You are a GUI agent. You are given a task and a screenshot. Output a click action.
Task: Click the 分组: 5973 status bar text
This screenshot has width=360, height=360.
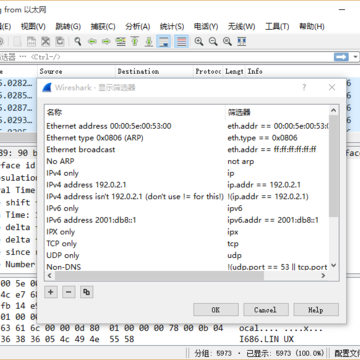212,353
